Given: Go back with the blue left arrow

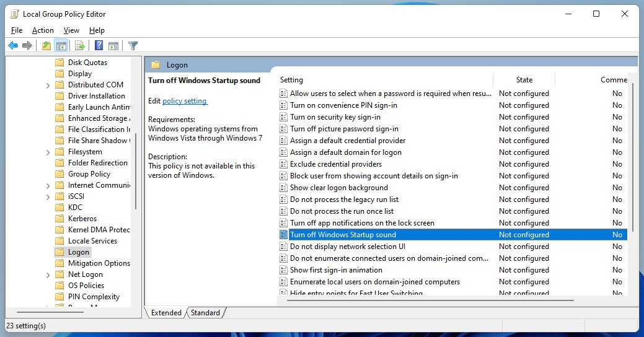Looking at the screenshot, I should 13,46.
